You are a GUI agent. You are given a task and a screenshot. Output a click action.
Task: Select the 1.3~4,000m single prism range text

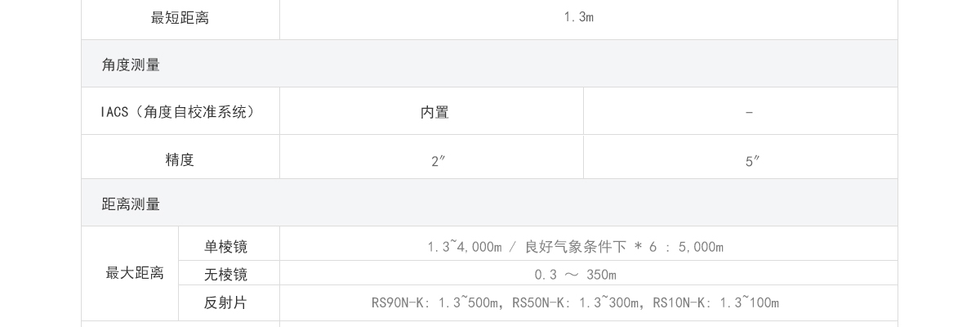point(464,246)
